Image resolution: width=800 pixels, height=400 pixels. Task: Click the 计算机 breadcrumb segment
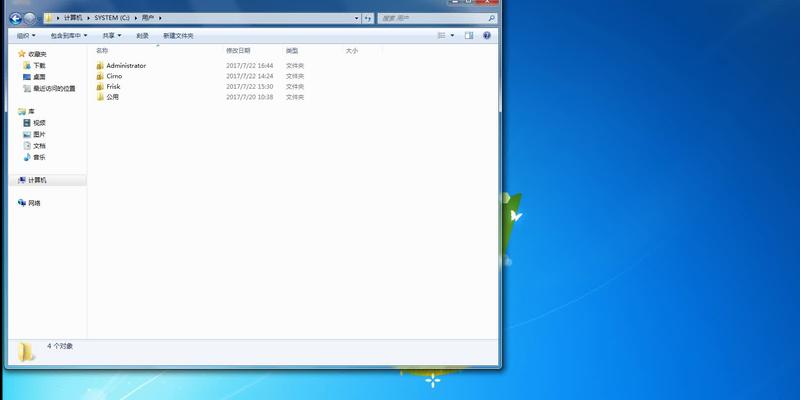coord(73,18)
